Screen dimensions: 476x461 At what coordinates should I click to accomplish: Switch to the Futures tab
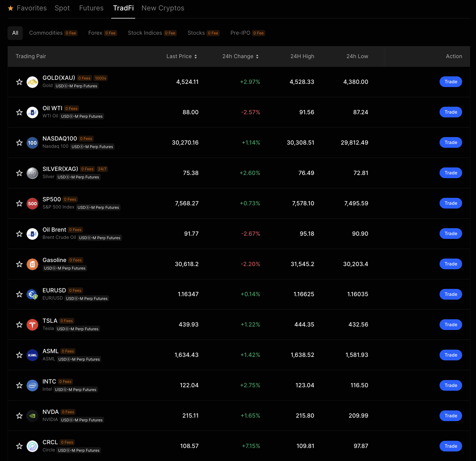[91, 8]
